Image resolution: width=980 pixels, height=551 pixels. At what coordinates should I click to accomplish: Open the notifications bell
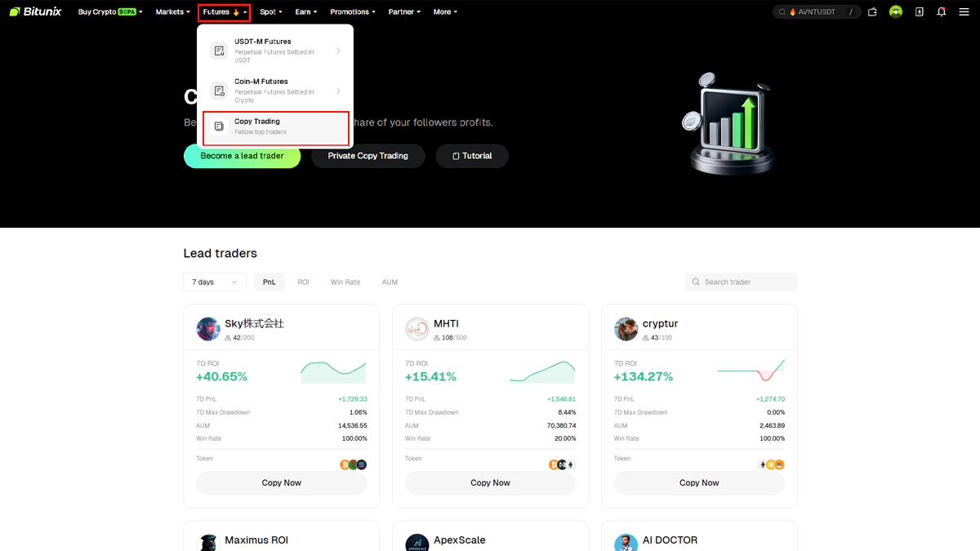coord(942,12)
